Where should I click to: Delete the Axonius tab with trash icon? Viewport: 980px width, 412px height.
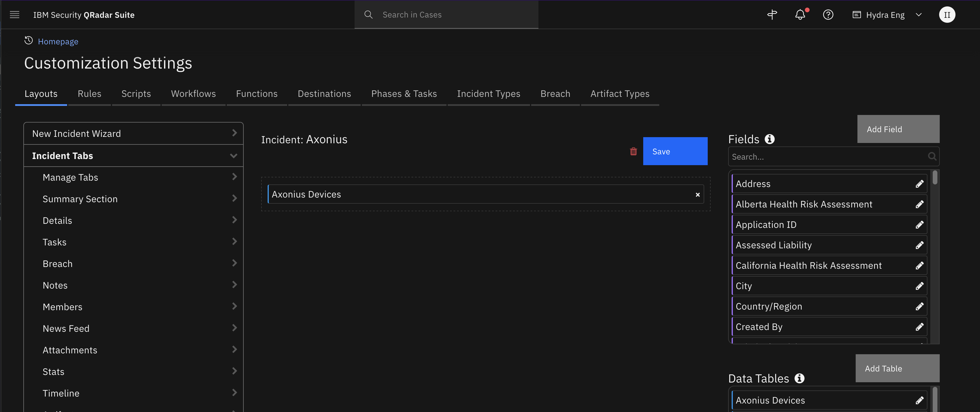[633, 151]
